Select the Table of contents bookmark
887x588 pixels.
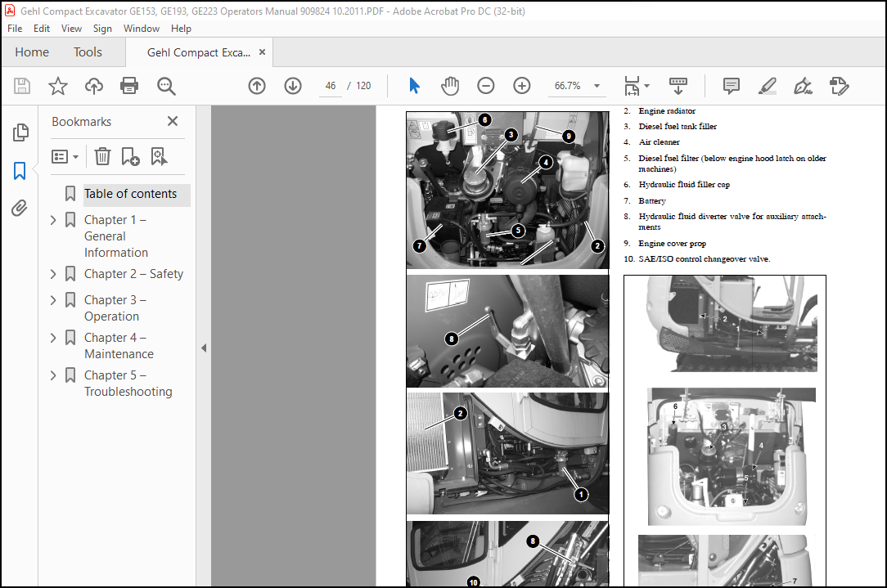click(130, 194)
